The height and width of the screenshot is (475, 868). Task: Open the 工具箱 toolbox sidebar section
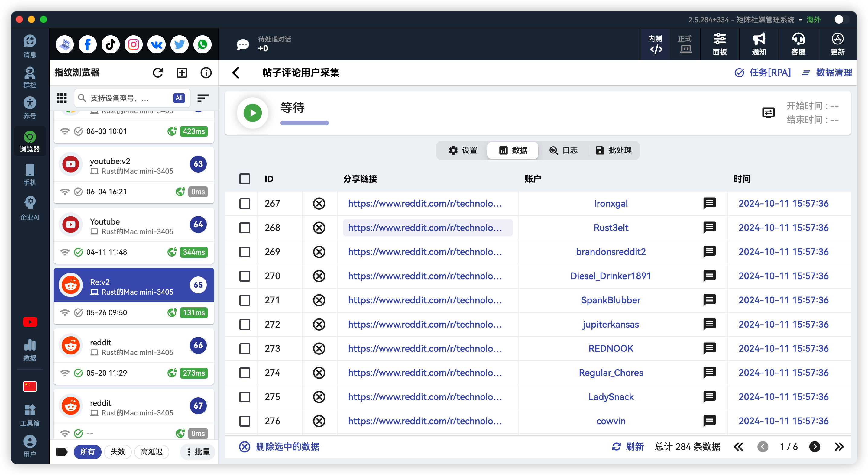(x=30, y=415)
